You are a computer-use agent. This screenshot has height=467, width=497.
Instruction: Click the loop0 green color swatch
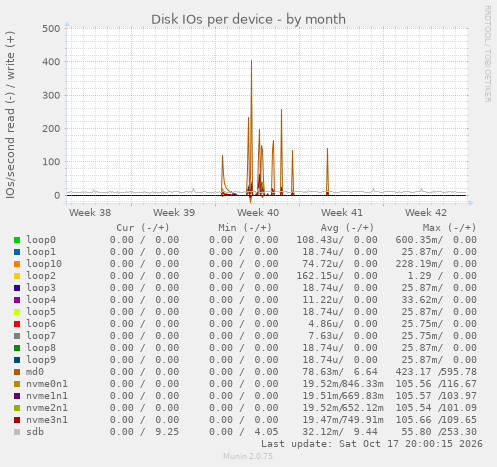point(17,240)
